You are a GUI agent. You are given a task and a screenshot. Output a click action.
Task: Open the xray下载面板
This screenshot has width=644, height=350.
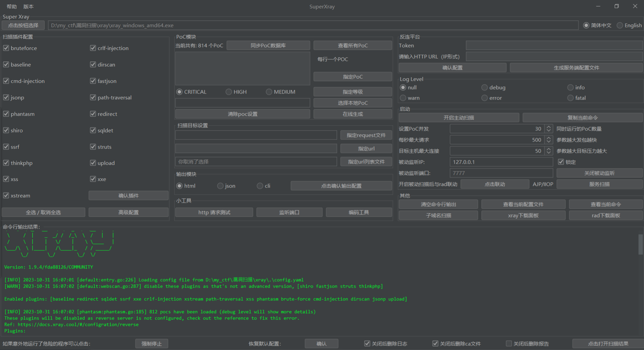[523, 215]
